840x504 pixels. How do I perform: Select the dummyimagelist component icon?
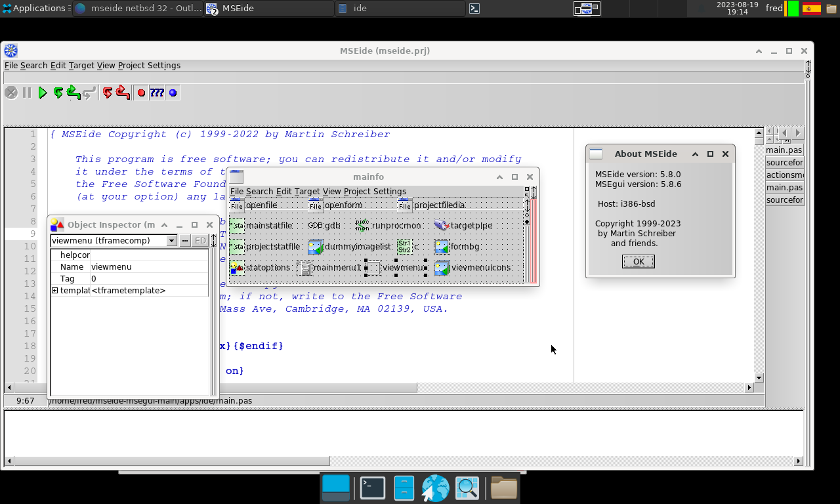point(316,247)
